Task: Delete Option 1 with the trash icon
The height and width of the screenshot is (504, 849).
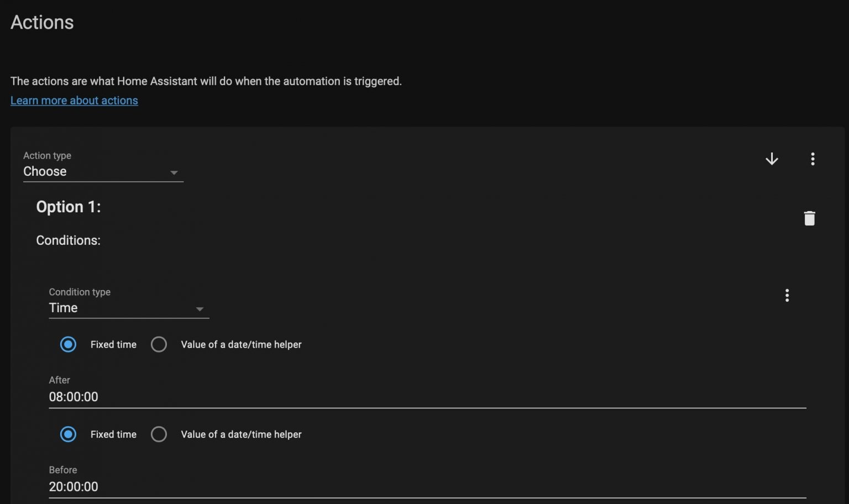Action: coord(809,218)
